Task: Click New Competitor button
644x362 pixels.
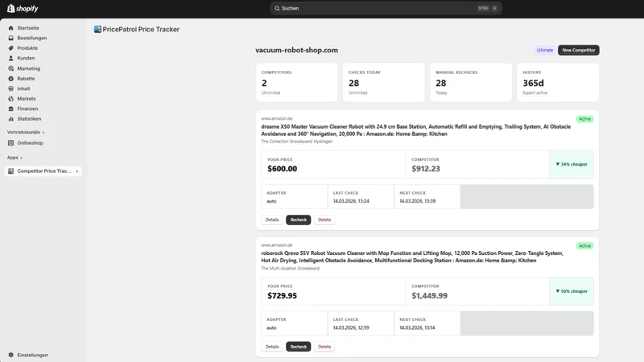Action: click(578, 50)
